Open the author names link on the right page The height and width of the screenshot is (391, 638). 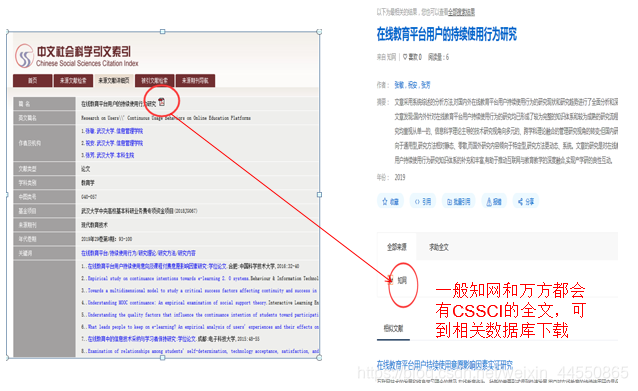[412, 85]
